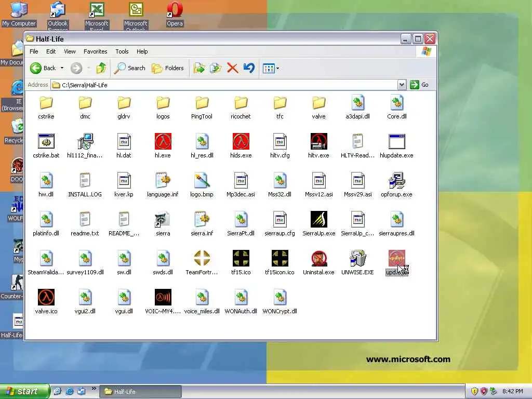
Task: Select the VOIC~MY4 voice tweak icon
Action: point(163,297)
